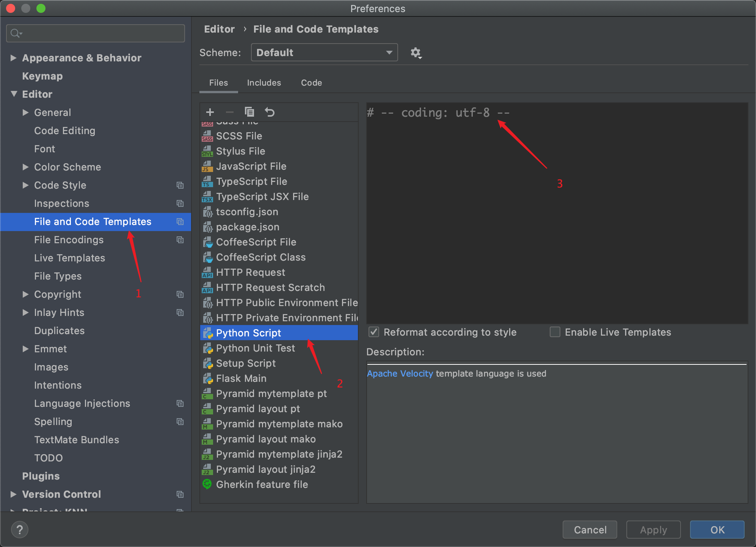Click the help question mark button

20,530
